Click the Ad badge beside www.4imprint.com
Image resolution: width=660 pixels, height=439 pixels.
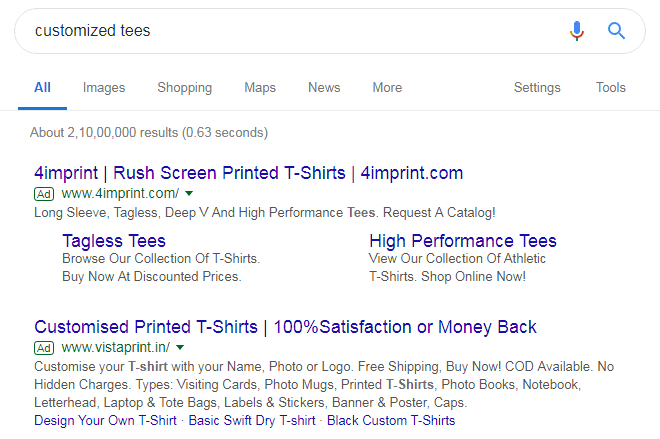[44, 194]
